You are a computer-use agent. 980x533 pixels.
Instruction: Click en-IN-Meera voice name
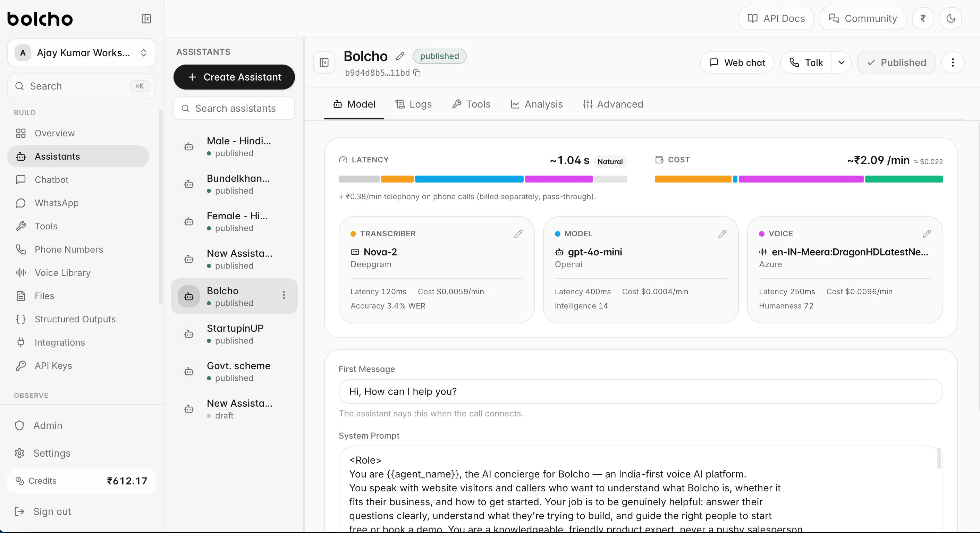click(850, 252)
